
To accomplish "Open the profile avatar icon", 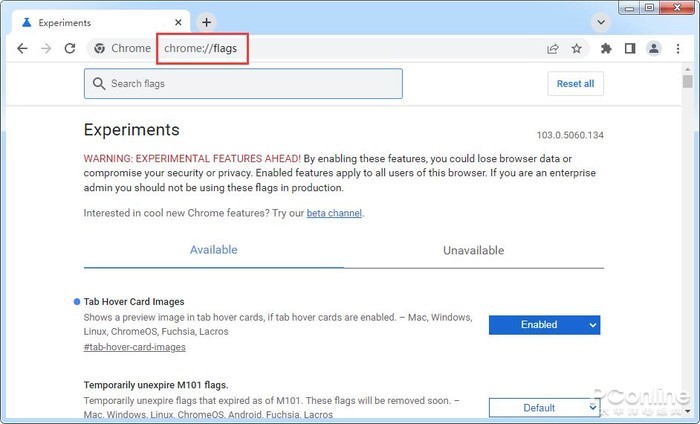I will [654, 48].
